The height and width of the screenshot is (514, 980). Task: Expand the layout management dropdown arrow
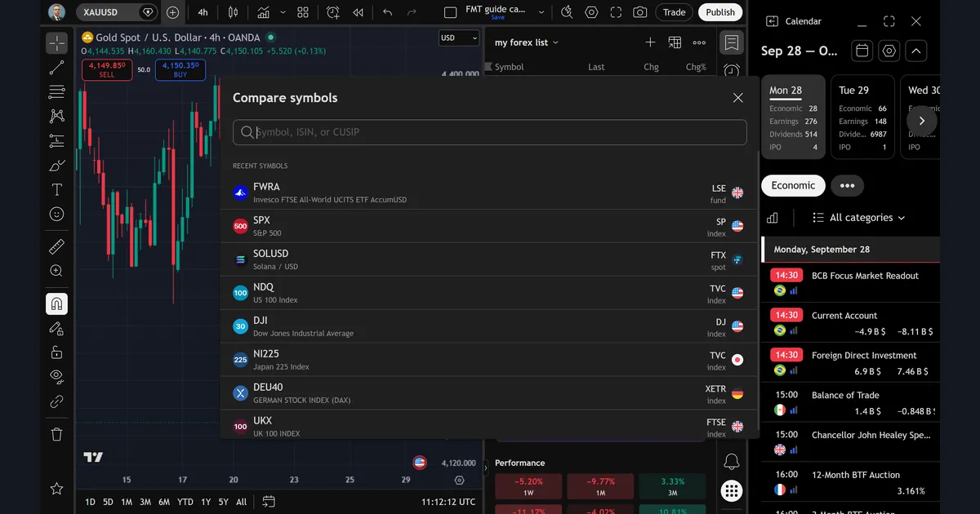tap(541, 12)
